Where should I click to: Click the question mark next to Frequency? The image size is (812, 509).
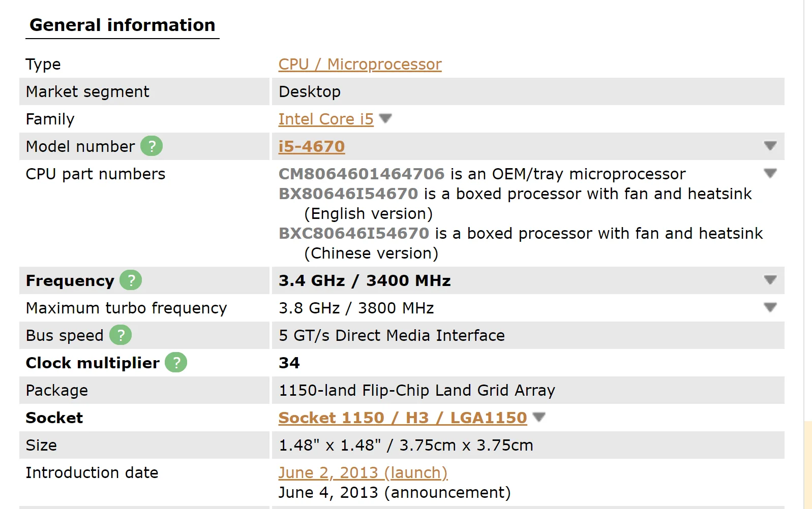(131, 280)
